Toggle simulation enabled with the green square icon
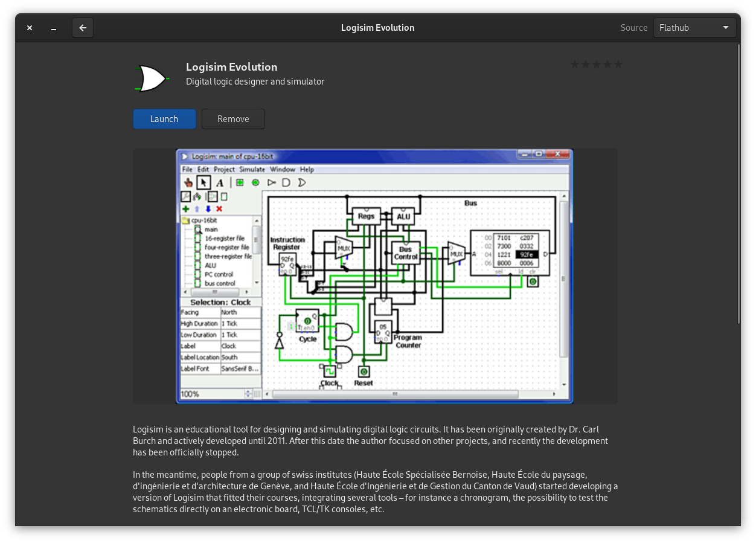Image resolution: width=756 pixels, height=543 pixels. [240, 182]
